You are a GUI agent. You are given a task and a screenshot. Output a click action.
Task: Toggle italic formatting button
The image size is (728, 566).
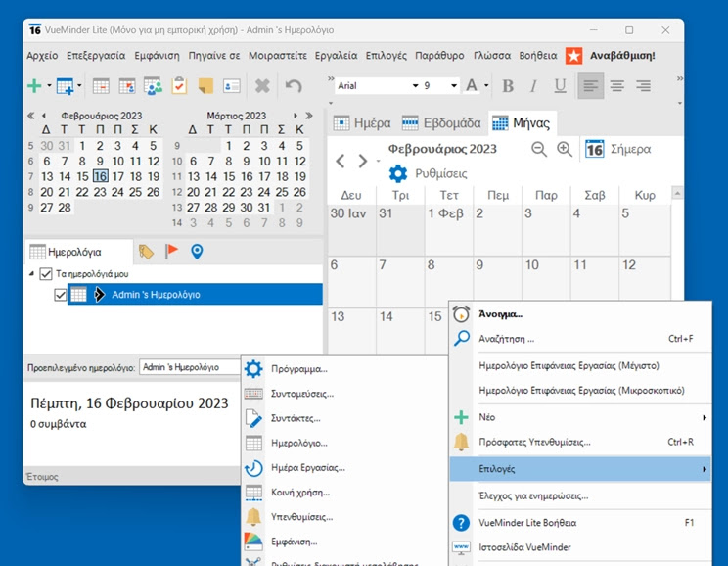click(x=534, y=86)
